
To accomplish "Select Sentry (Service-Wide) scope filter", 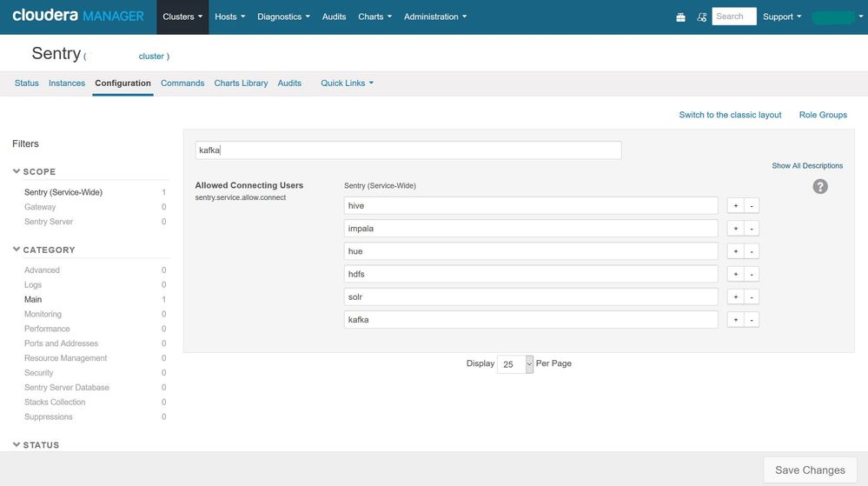I will click(63, 192).
